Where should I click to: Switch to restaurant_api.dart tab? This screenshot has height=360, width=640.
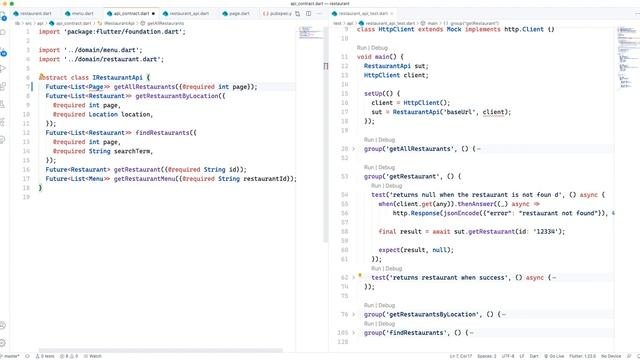pyautogui.click(x=186, y=13)
